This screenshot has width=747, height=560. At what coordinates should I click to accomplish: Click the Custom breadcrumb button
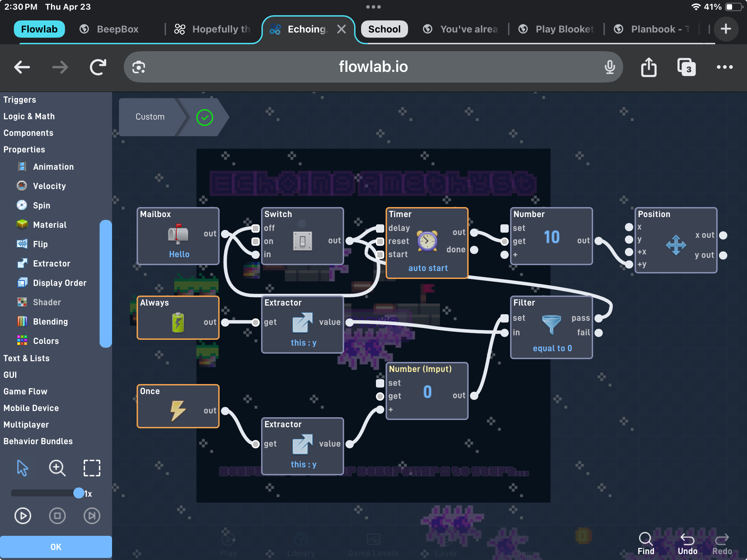pos(150,117)
